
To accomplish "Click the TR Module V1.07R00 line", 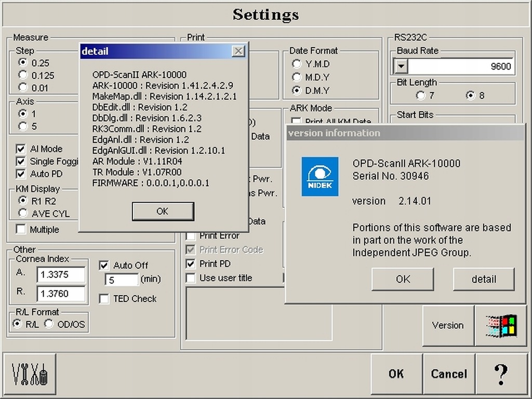I will 137,172.
